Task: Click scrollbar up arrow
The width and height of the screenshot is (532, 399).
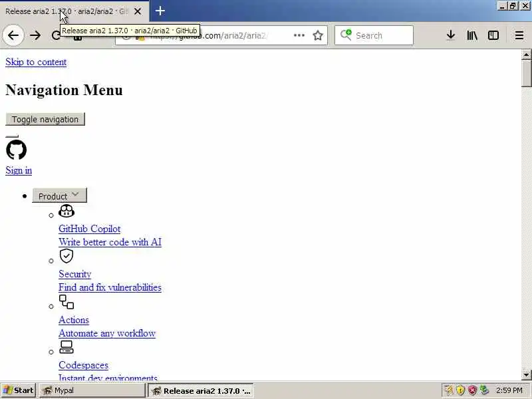Action: (x=526, y=55)
